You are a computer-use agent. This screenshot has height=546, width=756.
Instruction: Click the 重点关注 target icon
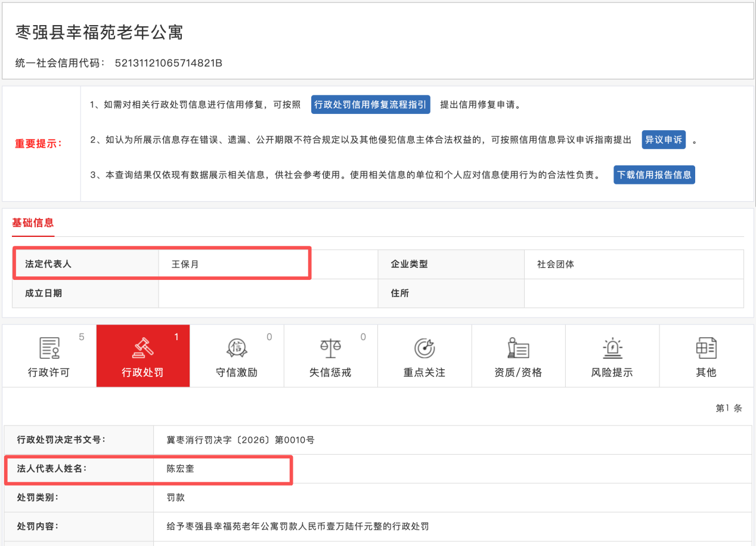tap(424, 348)
